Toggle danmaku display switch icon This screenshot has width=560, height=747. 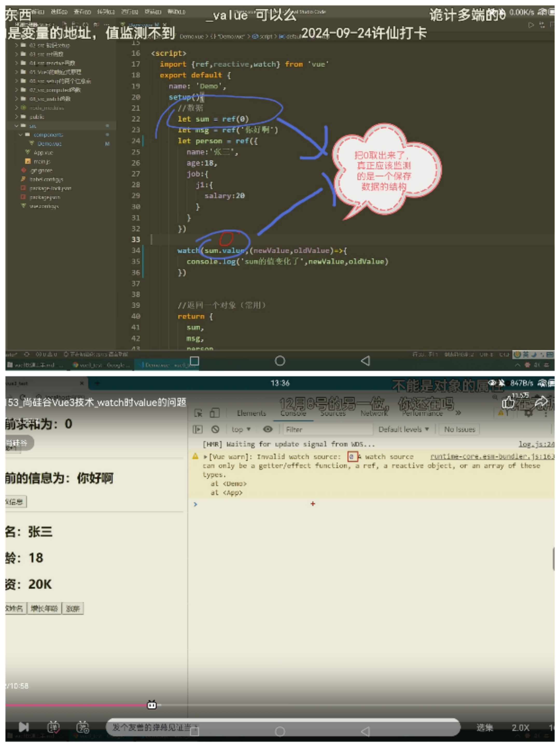[x=53, y=727]
